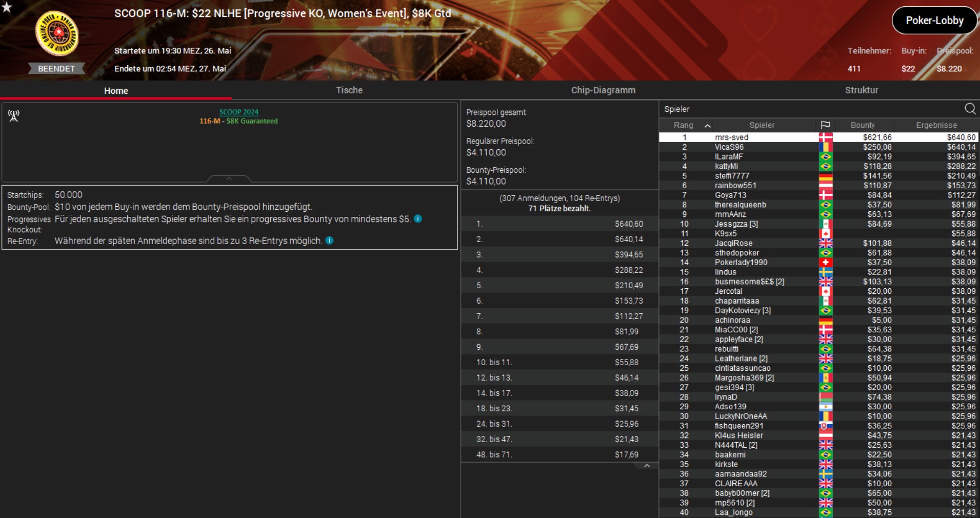Sort player list by Bounty column
The image size is (980, 518).
click(863, 125)
